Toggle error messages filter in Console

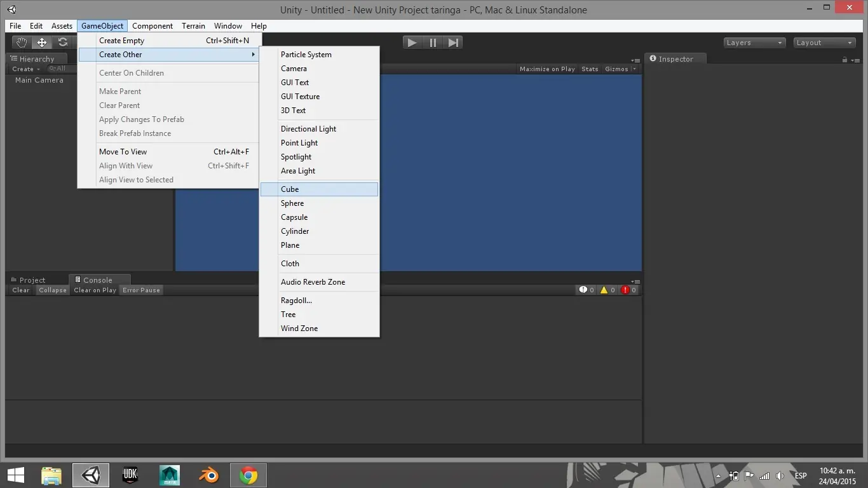tap(628, 290)
